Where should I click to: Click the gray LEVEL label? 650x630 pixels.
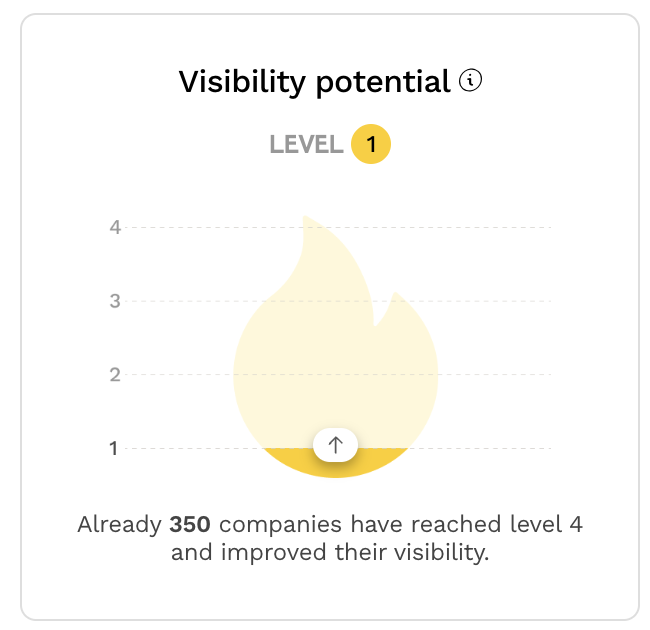306,144
